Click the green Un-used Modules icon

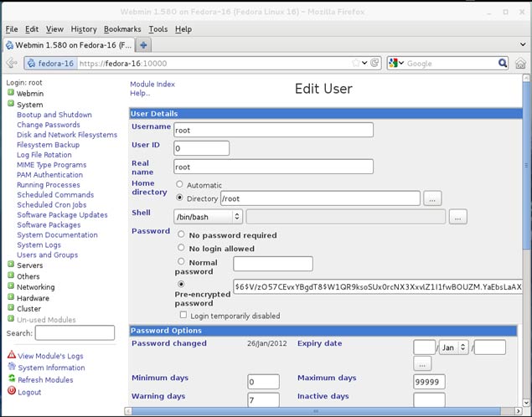tap(11, 319)
